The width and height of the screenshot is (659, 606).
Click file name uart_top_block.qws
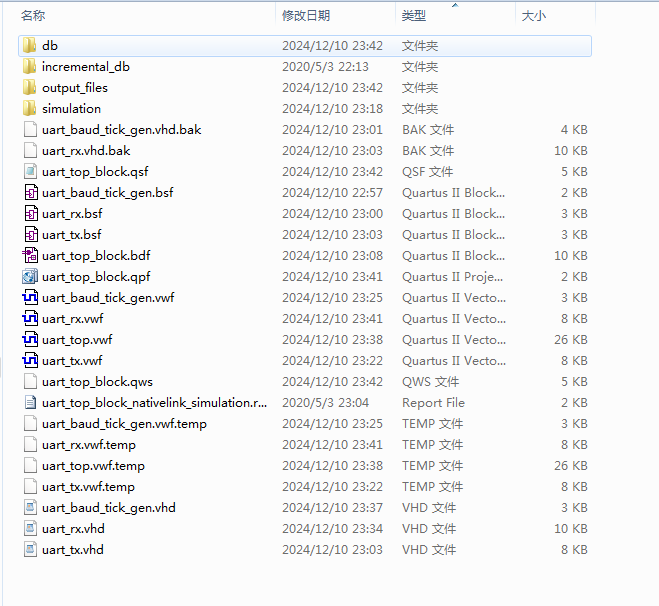point(97,382)
